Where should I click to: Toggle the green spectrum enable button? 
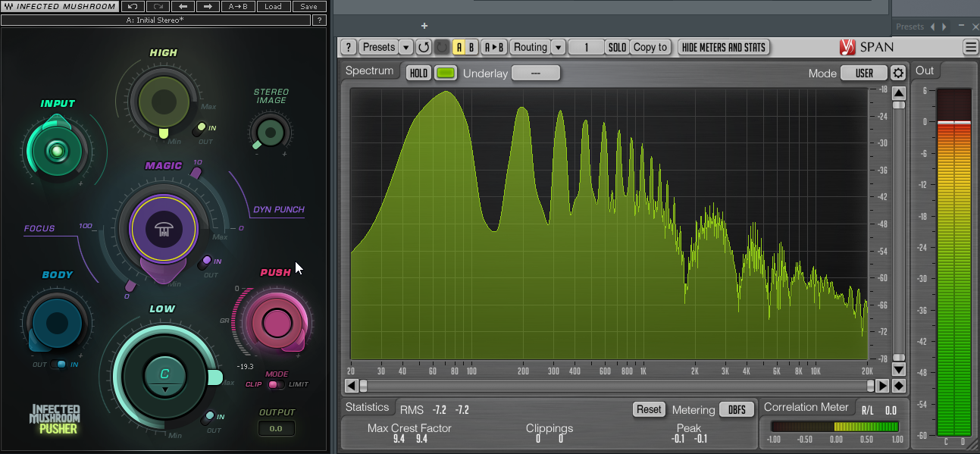(446, 73)
